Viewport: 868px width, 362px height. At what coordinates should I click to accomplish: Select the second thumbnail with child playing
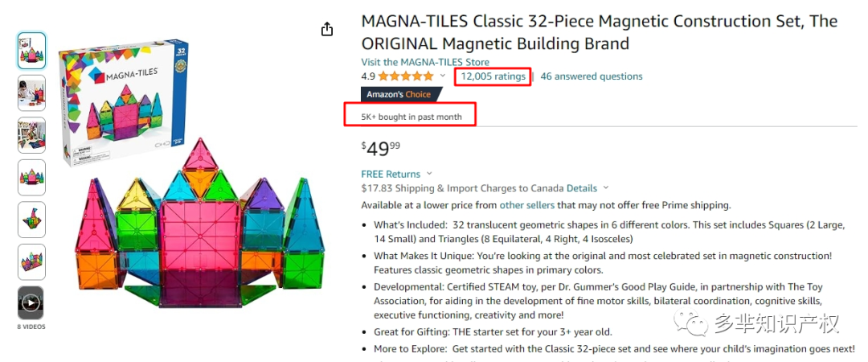(31, 93)
